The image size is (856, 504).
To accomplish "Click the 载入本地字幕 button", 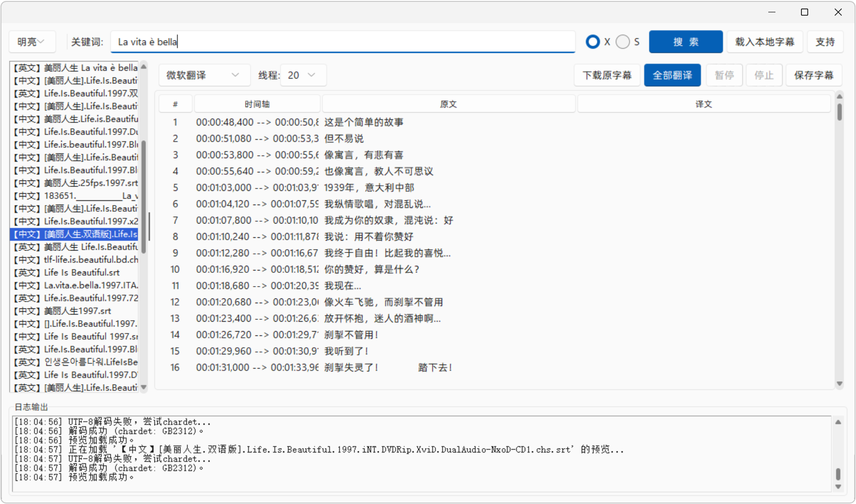I will point(765,42).
